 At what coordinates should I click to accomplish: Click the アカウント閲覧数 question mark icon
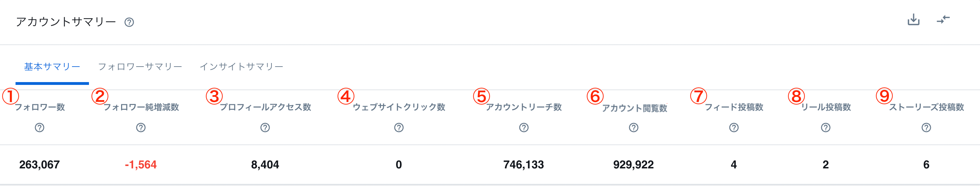pos(633,128)
